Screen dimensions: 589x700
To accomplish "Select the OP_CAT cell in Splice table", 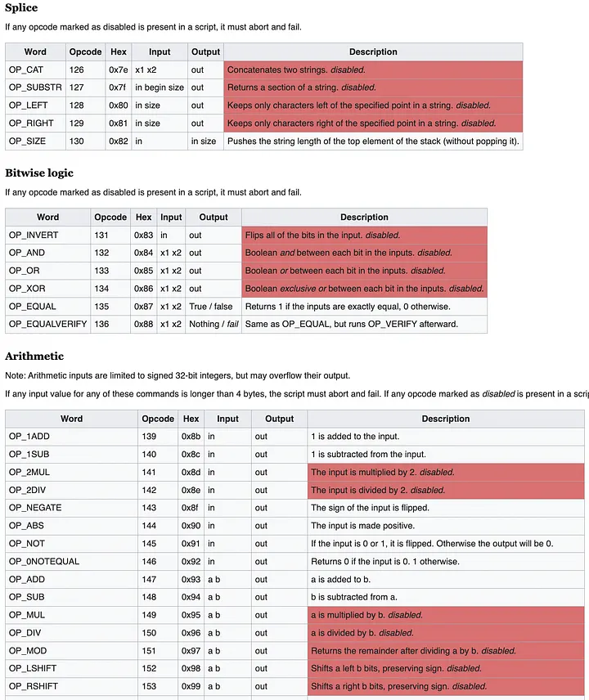I will pyautogui.click(x=26, y=70).
